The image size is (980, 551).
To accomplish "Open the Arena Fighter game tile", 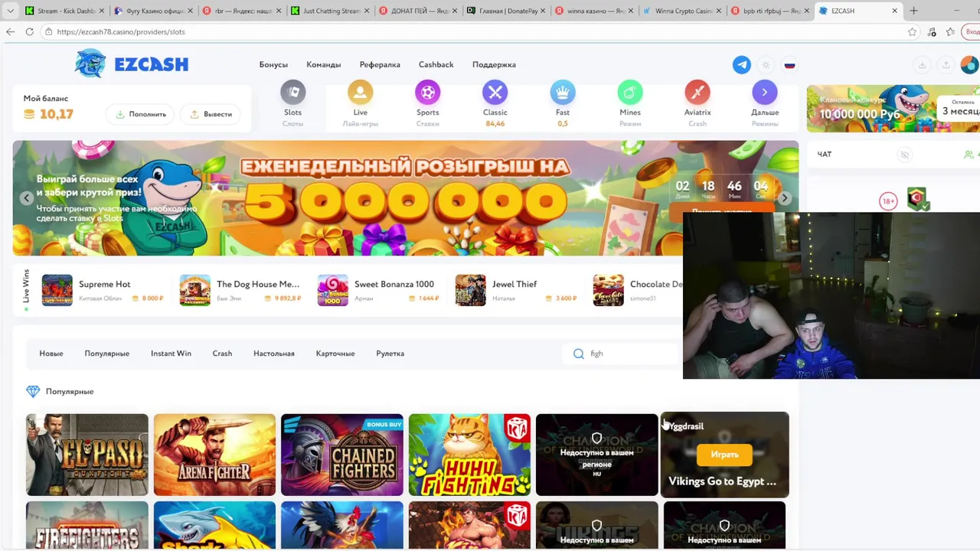I will tap(214, 455).
